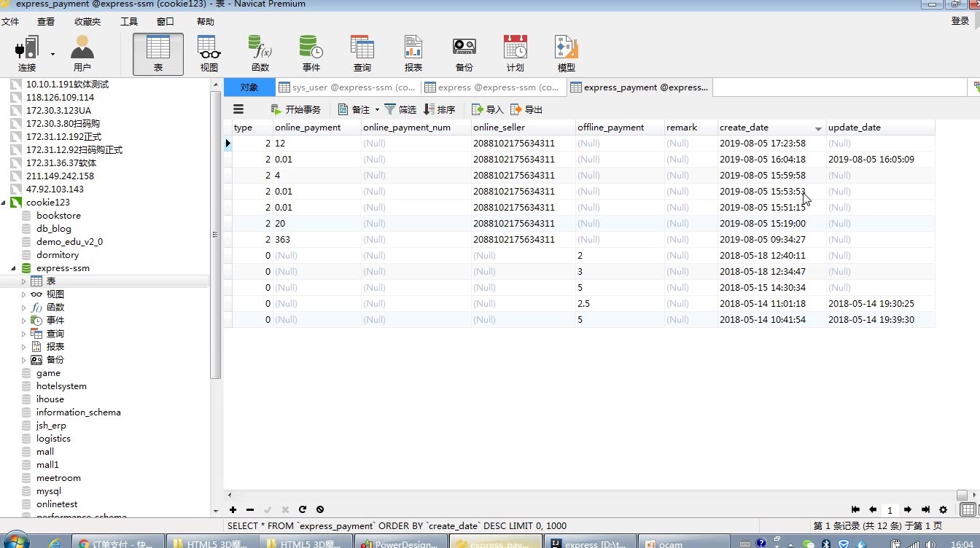Collapse the express-ssm database node
This screenshot has height=548, width=980.
14,268
